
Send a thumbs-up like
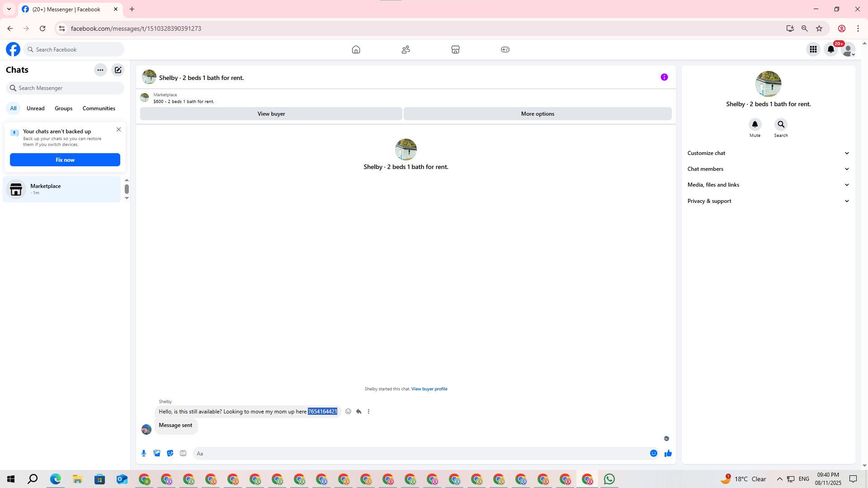point(668,453)
